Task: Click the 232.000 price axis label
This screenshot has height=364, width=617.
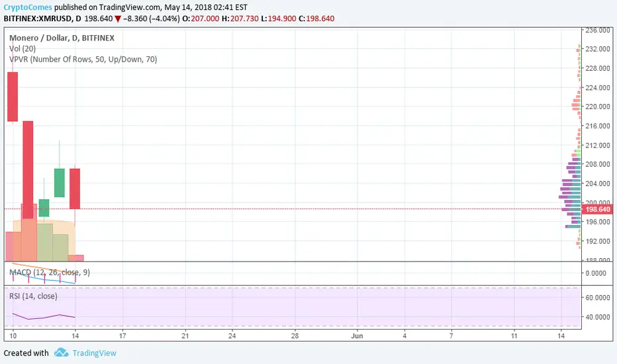Action: [597, 49]
